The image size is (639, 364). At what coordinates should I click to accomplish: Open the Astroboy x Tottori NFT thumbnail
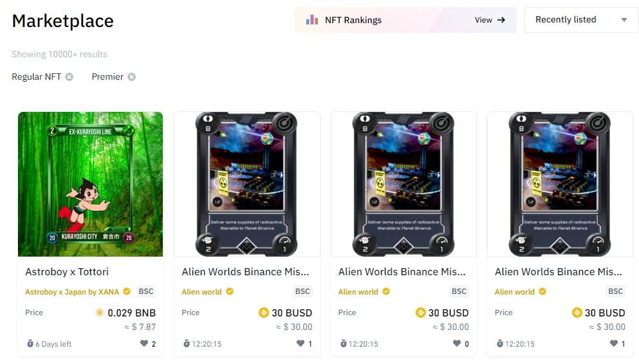click(x=91, y=184)
